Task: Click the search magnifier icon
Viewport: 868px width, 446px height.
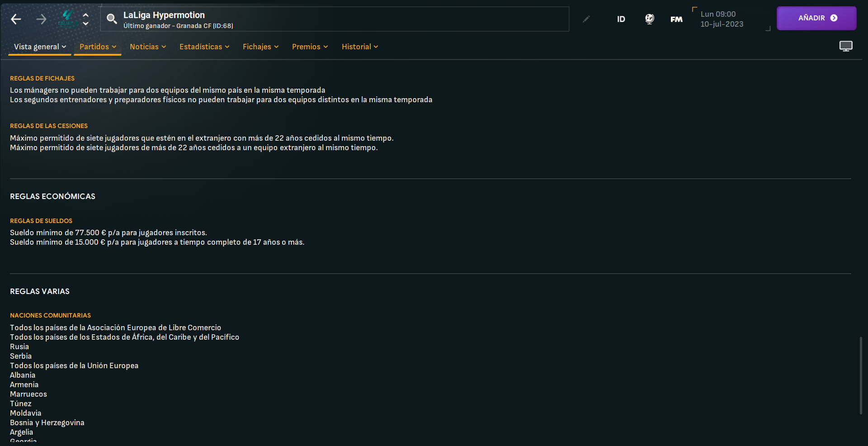Action: click(x=112, y=19)
